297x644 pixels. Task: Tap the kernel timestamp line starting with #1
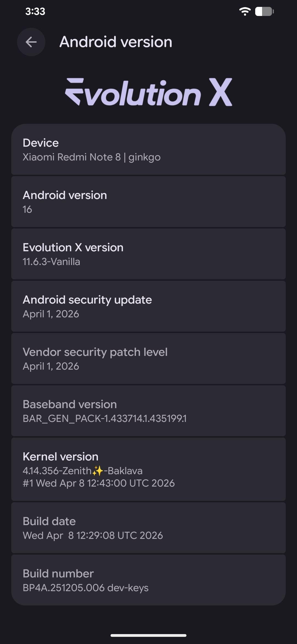click(x=98, y=483)
